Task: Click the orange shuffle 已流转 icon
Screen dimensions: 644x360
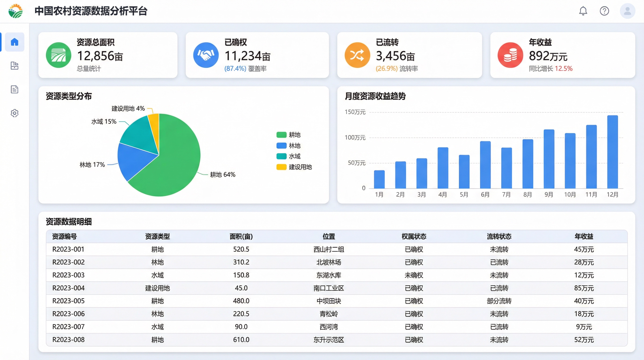Action: [x=357, y=55]
